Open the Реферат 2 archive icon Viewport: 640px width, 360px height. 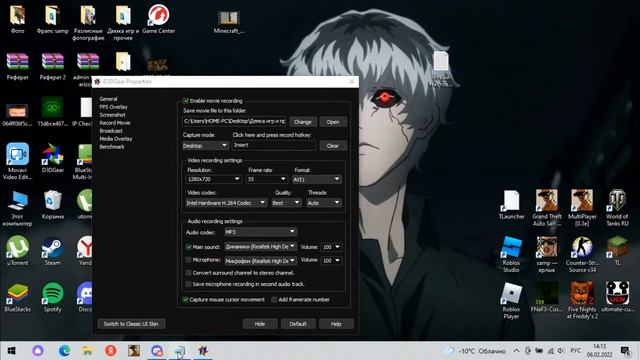(53, 65)
